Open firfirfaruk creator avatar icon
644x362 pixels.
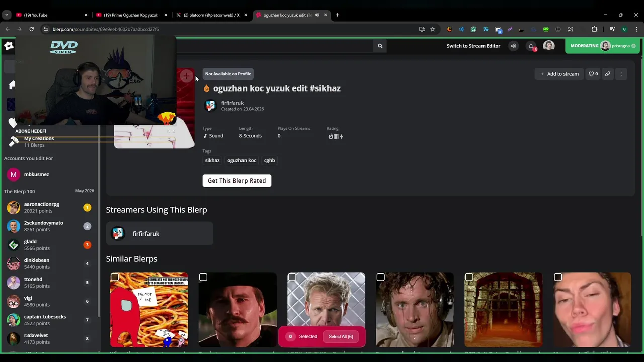point(210,105)
